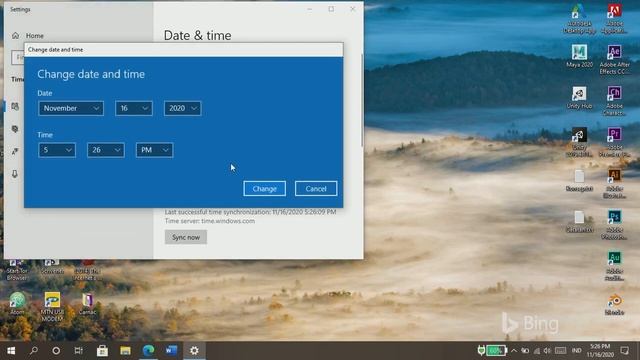Open the Atom desktop shortcut
640x360 pixels.
pos(17,303)
